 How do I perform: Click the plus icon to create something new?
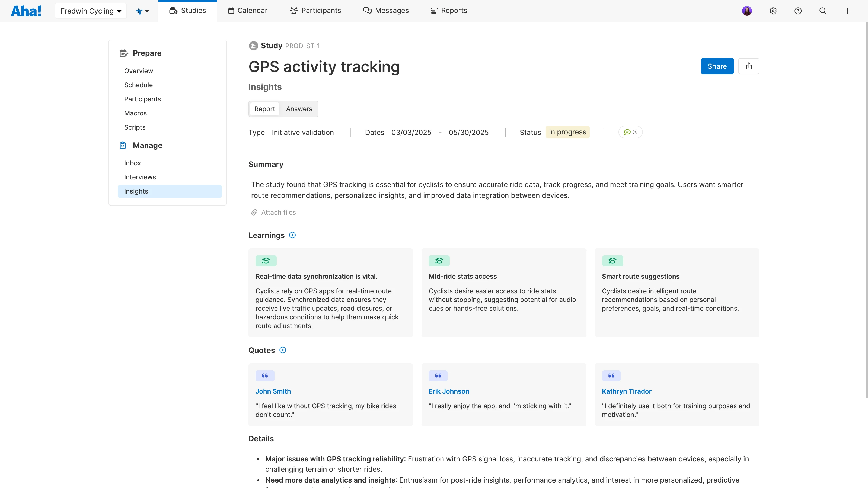click(x=848, y=11)
